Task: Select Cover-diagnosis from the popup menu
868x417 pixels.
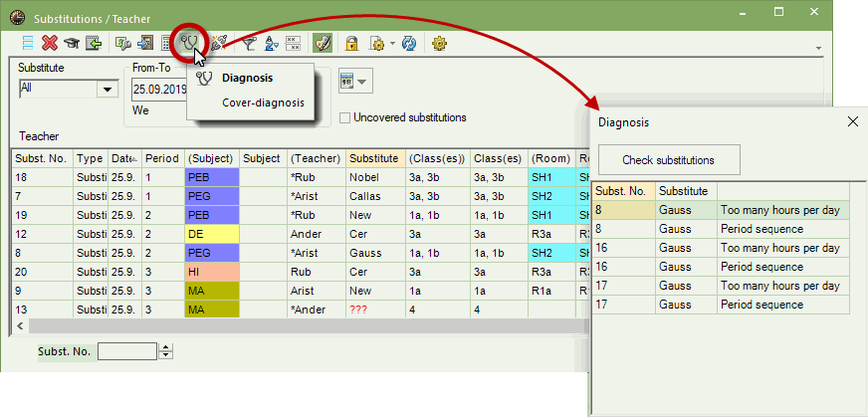Action: (262, 103)
